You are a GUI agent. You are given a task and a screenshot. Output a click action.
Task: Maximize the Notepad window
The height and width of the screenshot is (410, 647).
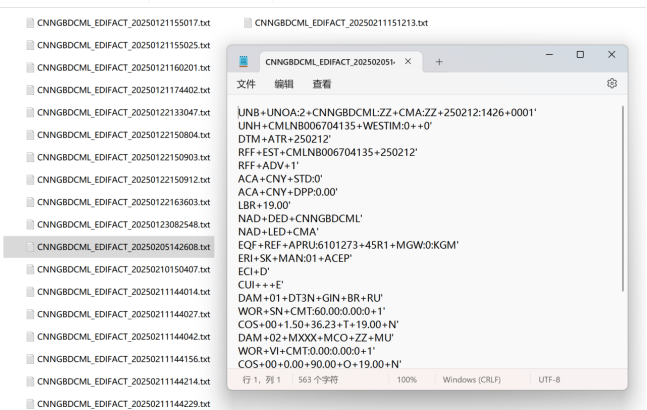coord(580,54)
